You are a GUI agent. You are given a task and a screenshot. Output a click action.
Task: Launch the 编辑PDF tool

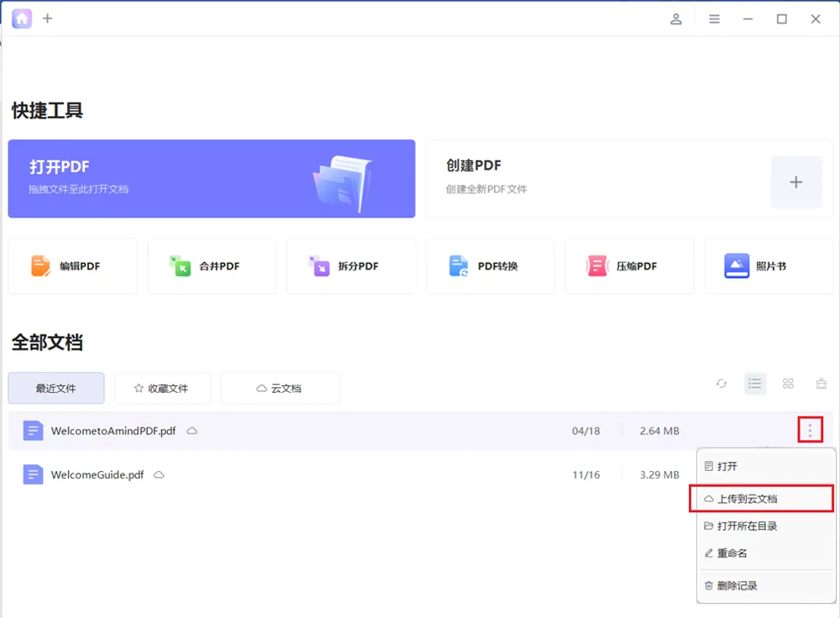(73, 266)
